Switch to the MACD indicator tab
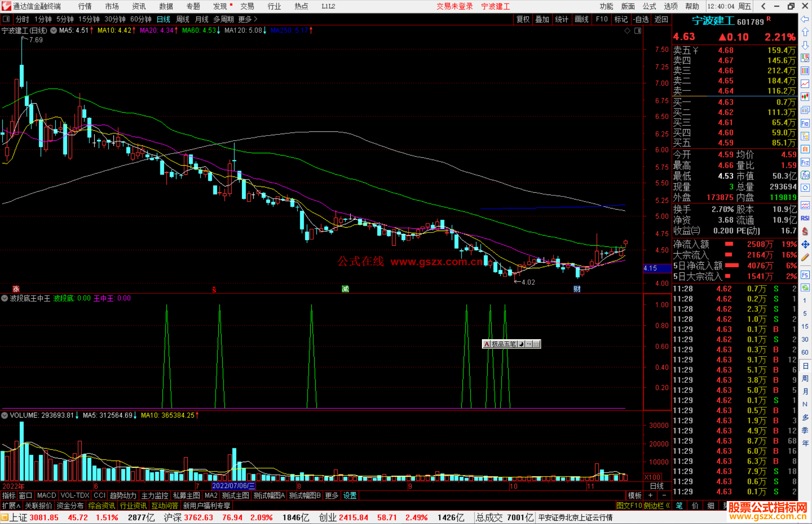Screen dimensions: 812x524 46,495
